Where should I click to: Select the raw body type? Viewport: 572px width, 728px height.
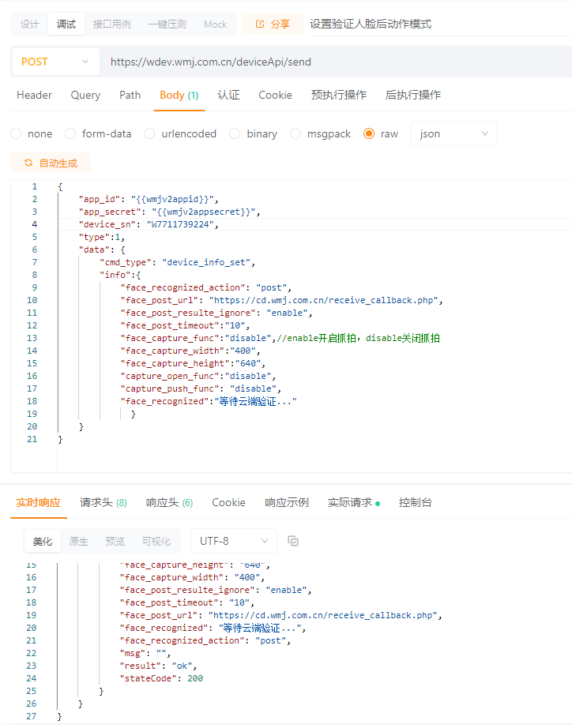click(369, 133)
